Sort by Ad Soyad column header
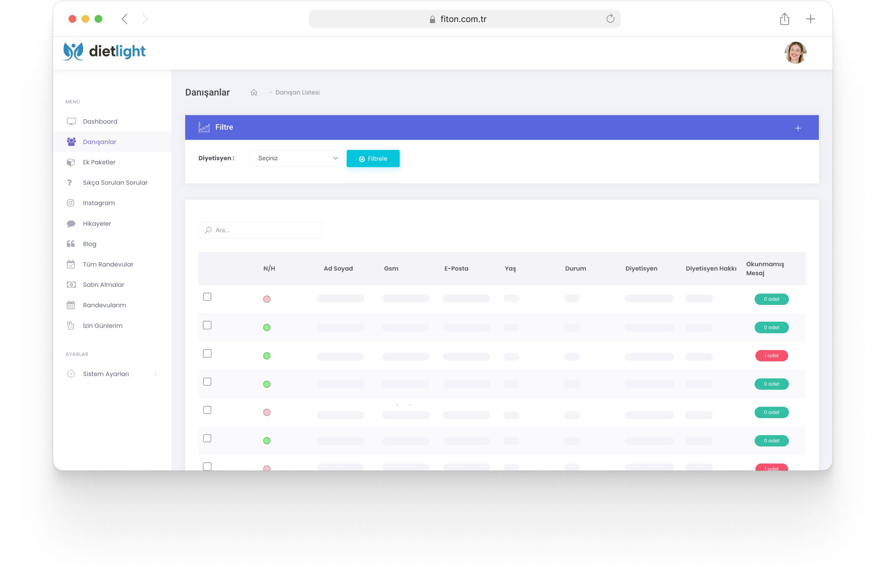The image size is (885, 588). click(x=338, y=268)
